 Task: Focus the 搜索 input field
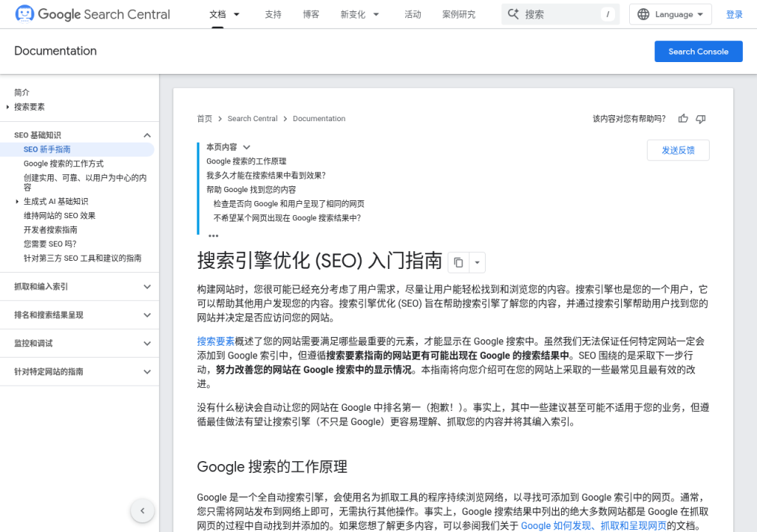click(x=560, y=15)
